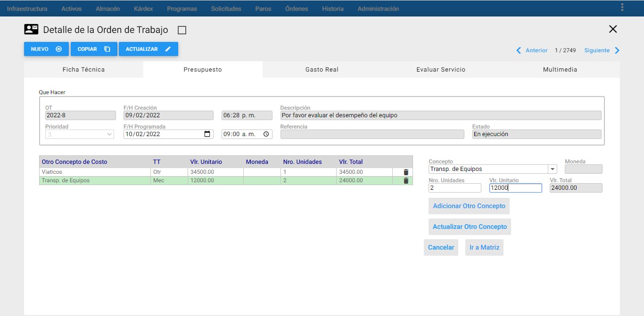Screen dimensions: 644x316
Task: Open the Activos menu
Action: pyautogui.click(x=72, y=8)
